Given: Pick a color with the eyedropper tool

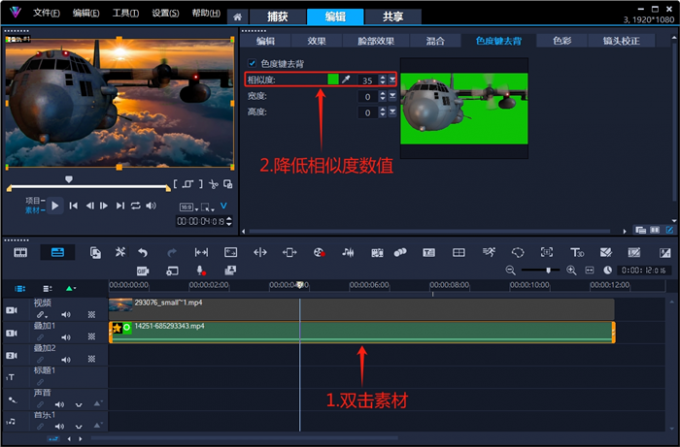Looking at the screenshot, I should pyautogui.click(x=346, y=79).
